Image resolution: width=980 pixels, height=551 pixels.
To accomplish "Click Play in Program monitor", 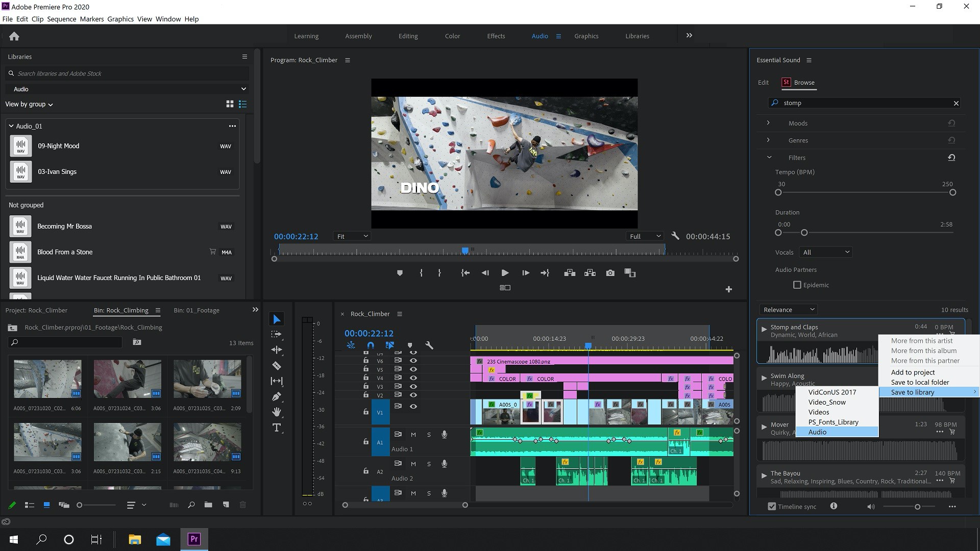I will [505, 273].
